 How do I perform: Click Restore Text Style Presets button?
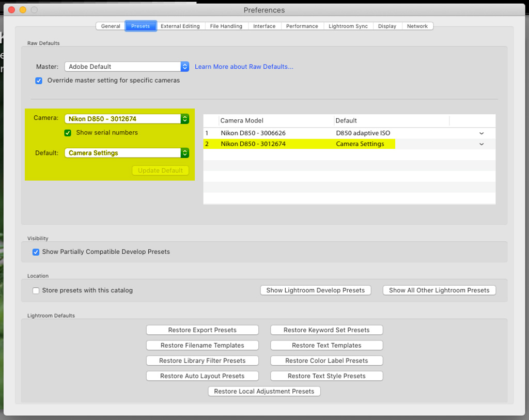point(326,376)
